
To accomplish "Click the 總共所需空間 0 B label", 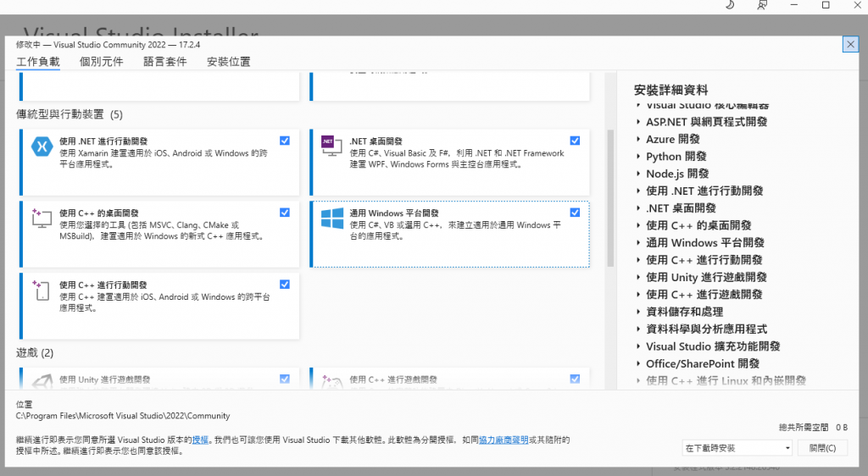I will coord(813,428).
